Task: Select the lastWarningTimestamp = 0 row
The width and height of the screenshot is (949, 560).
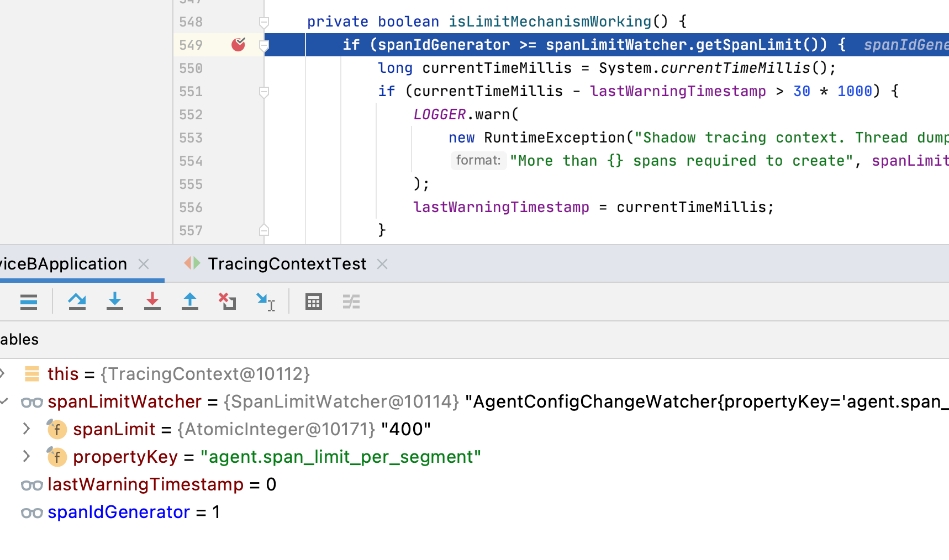Action: [x=474, y=484]
